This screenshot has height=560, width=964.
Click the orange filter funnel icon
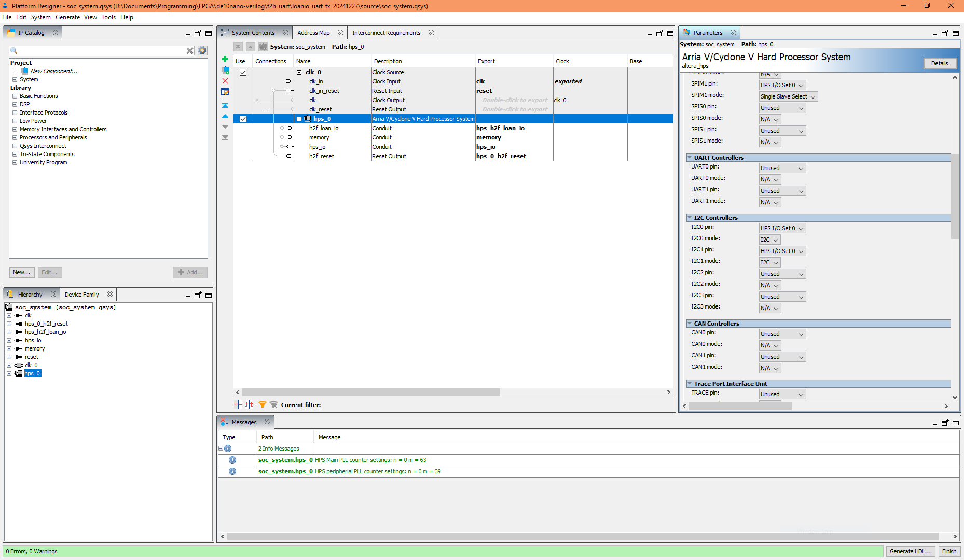pos(263,404)
